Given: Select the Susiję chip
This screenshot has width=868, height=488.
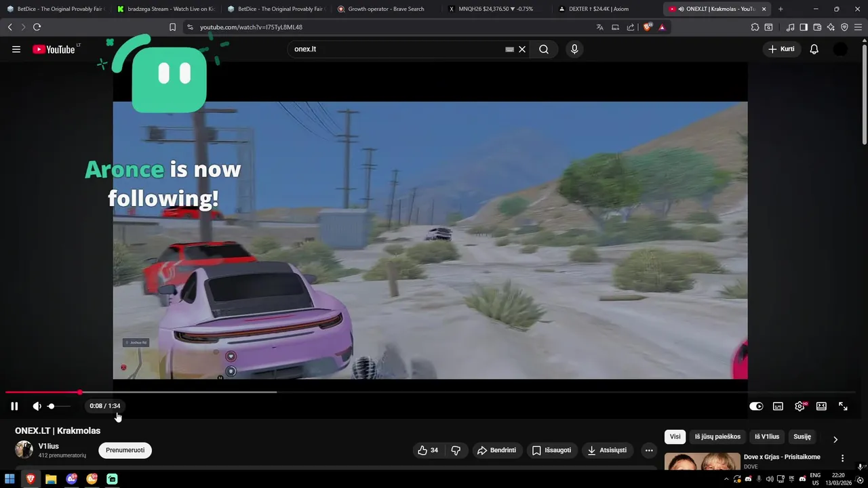Looking at the screenshot, I should pyautogui.click(x=802, y=436).
